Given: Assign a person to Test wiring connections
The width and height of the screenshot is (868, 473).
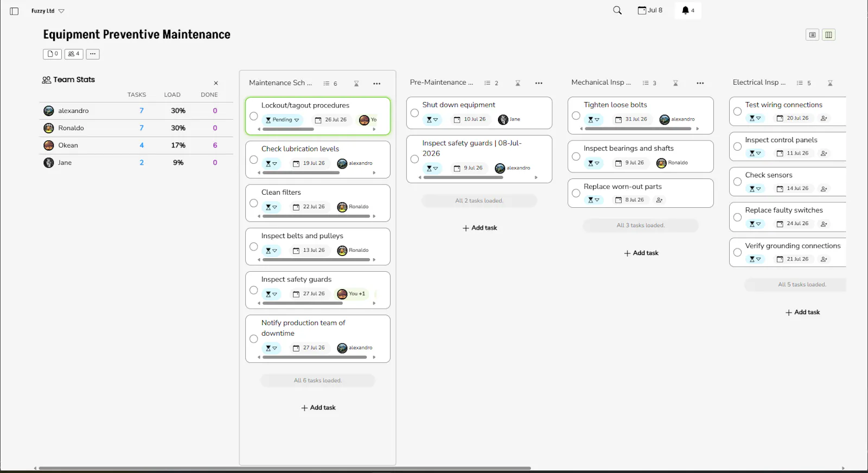Looking at the screenshot, I should 824,118.
